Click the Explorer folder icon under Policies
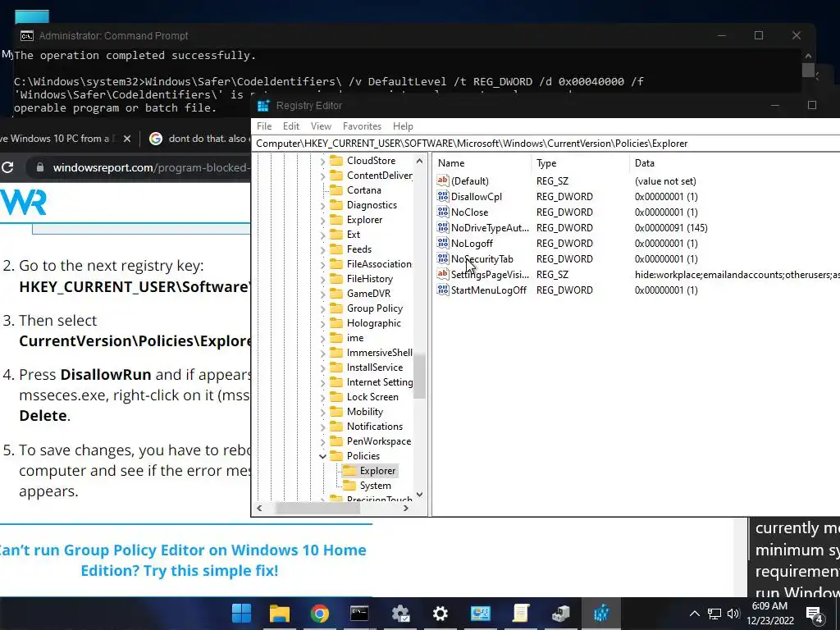 click(x=349, y=470)
